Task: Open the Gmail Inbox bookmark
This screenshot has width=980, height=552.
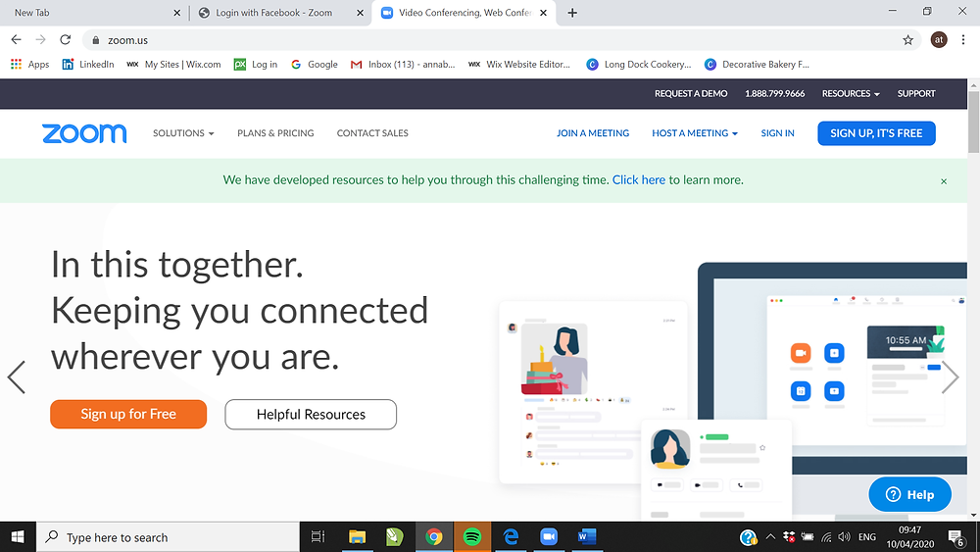Action: (403, 64)
